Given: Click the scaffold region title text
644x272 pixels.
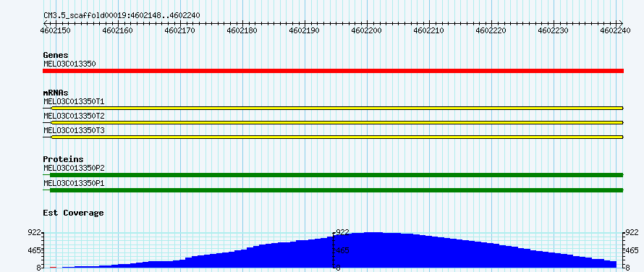Looking at the screenshot, I should (x=122, y=15).
